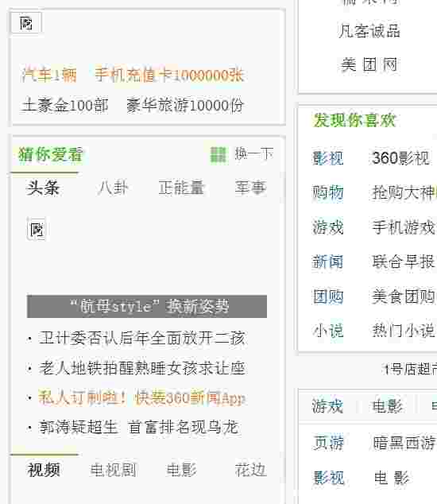Click the green grid icon beside 换一下

click(218, 154)
